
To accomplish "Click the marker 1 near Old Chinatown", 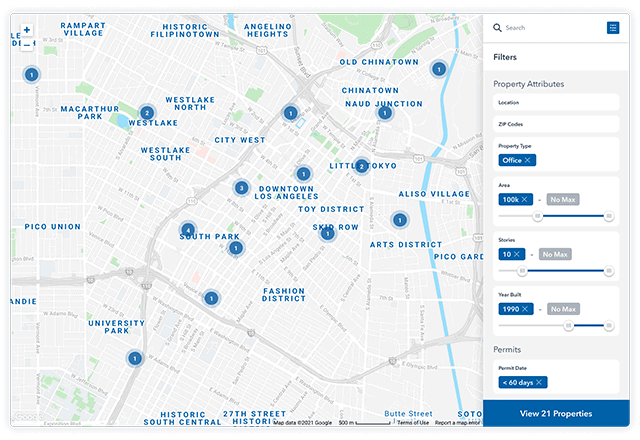I will pyautogui.click(x=439, y=69).
